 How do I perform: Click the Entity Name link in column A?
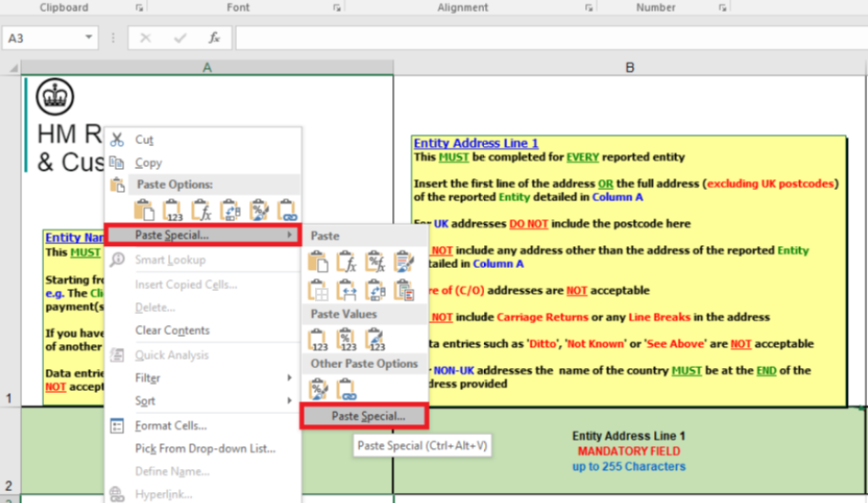[74, 238]
